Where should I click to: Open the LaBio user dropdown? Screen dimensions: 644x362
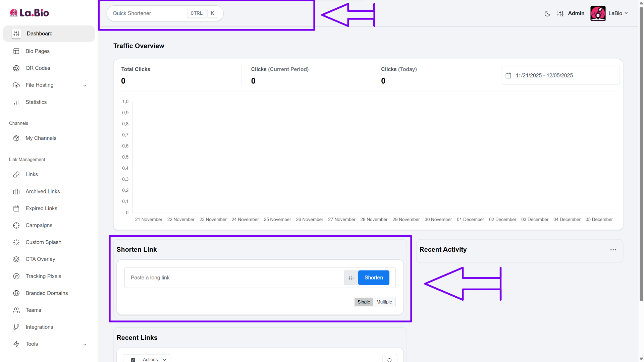(618, 13)
